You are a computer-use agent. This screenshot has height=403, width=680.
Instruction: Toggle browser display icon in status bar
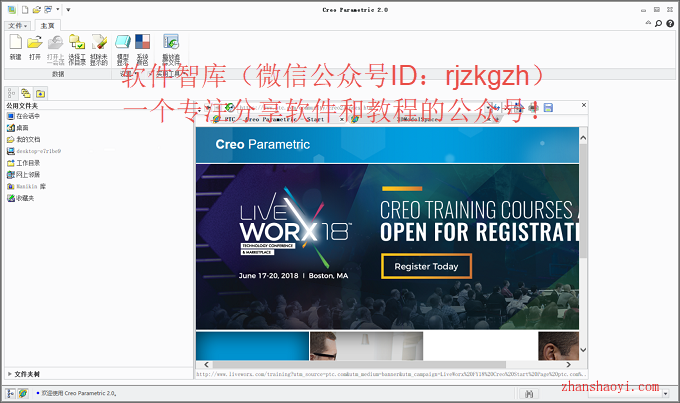23,393
